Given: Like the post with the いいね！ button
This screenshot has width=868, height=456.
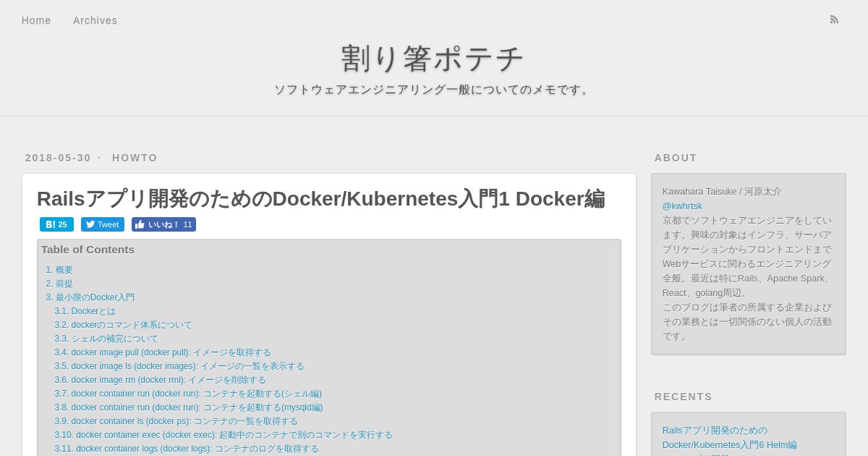Looking at the screenshot, I should tap(163, 224).
